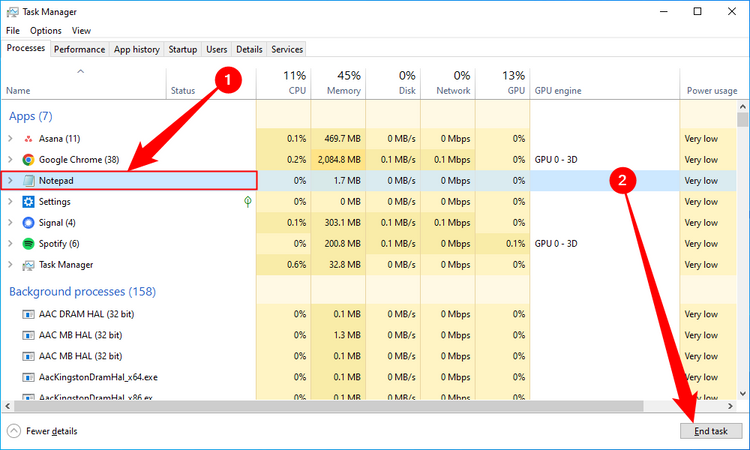Click the green leaf suspended-status icon
Image resolution: width=750 pixels, height=450 pixels.
coord(248,201)
